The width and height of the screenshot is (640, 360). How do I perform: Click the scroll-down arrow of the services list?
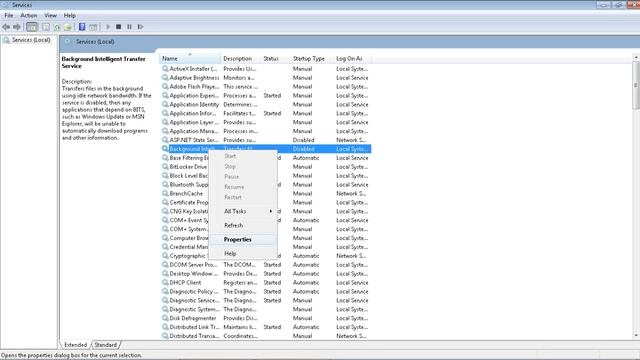click(x=636, y=336)
